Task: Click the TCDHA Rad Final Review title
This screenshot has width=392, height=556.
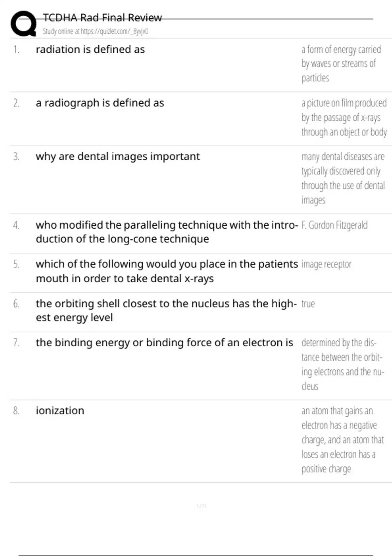Action: (102, 18)
